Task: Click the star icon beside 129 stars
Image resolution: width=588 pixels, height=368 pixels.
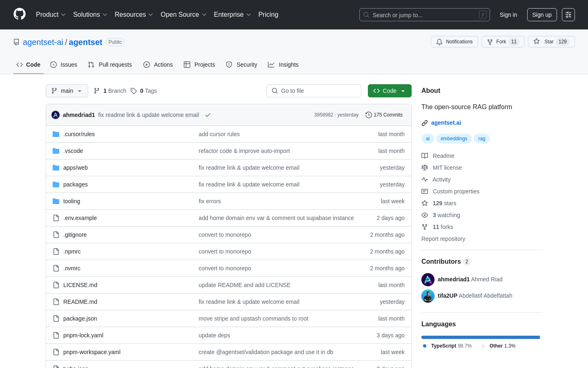Action: 425,203
